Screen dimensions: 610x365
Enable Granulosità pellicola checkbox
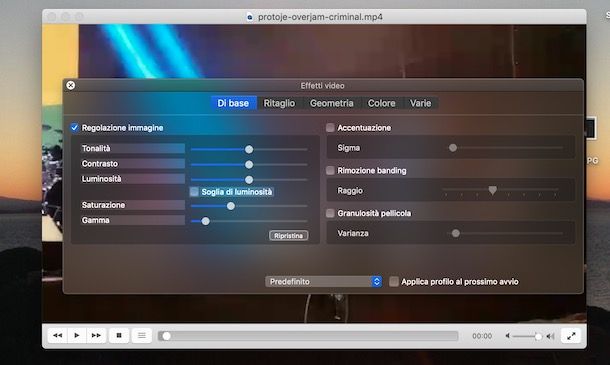(330, 213)
